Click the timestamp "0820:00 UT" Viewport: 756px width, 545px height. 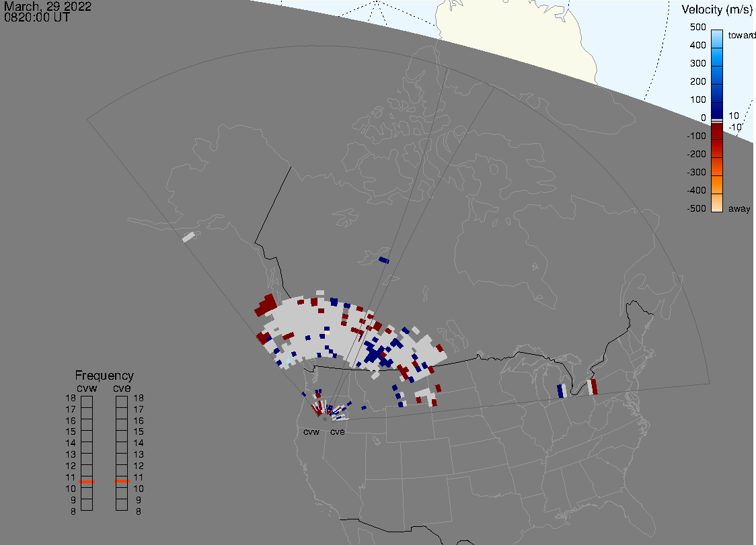[x=36, y=17]
